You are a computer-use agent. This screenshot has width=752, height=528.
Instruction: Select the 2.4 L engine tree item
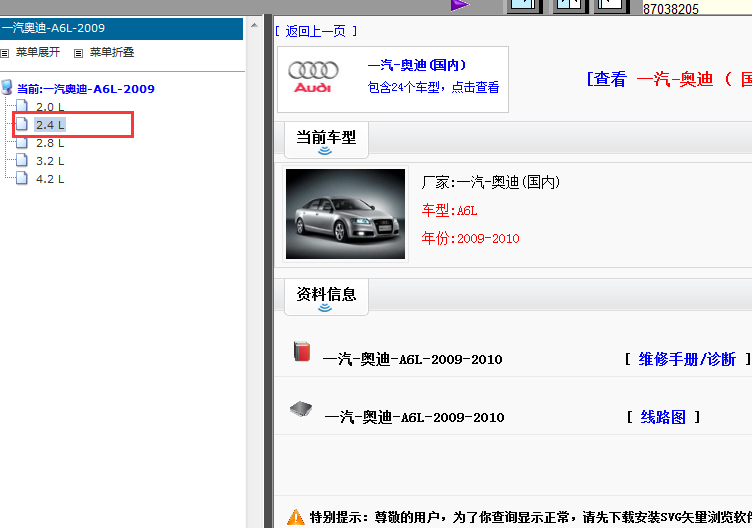[50, 125]
